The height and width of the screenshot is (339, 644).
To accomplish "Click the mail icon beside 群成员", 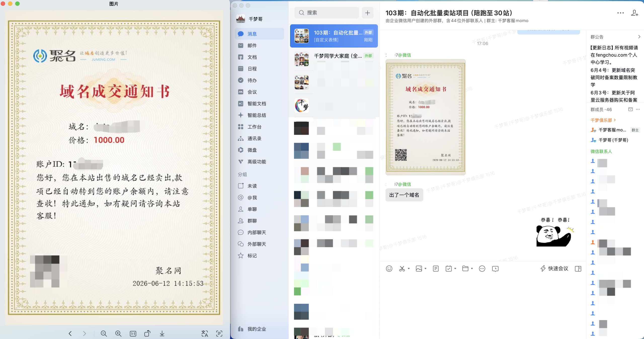I will point(630,109).
